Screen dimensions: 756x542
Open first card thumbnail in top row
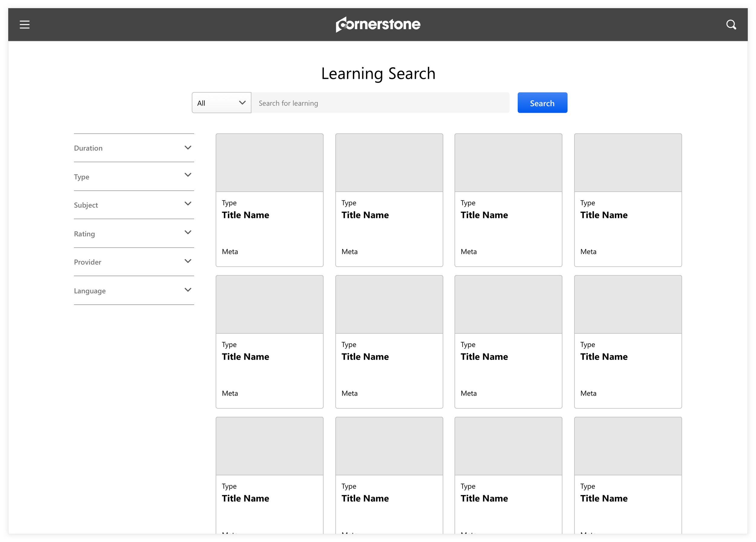[269, 163]
